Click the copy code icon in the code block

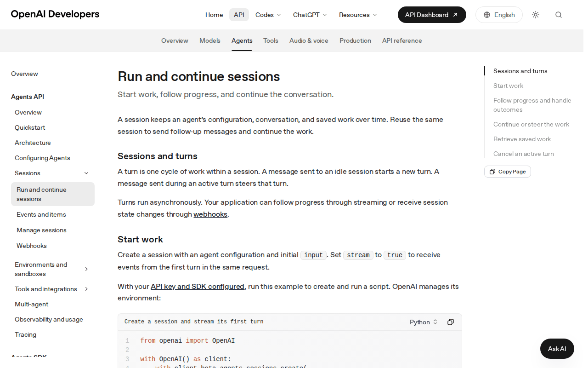tap(451, 322)
